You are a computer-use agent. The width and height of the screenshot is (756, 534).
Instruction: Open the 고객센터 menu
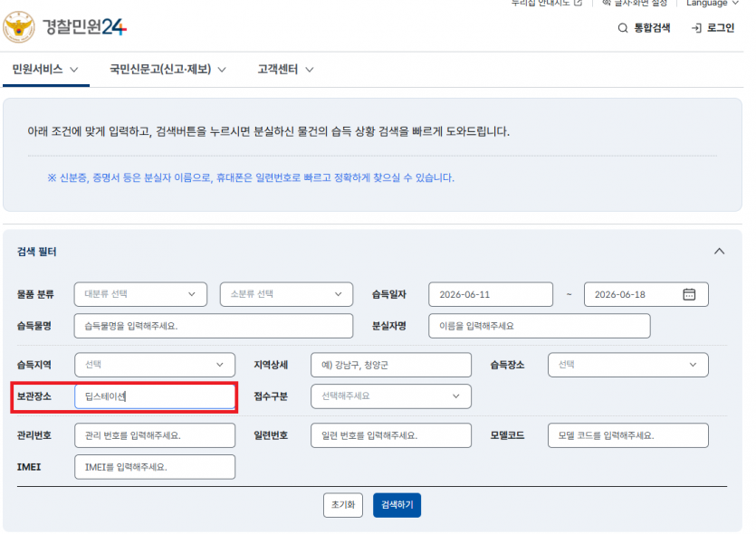[285, 70]
